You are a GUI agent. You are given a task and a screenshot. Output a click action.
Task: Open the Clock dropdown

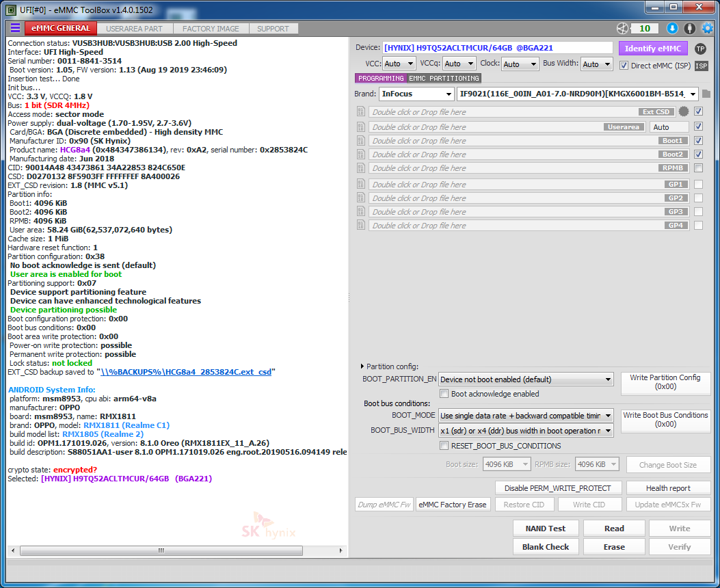pos(520,64)
